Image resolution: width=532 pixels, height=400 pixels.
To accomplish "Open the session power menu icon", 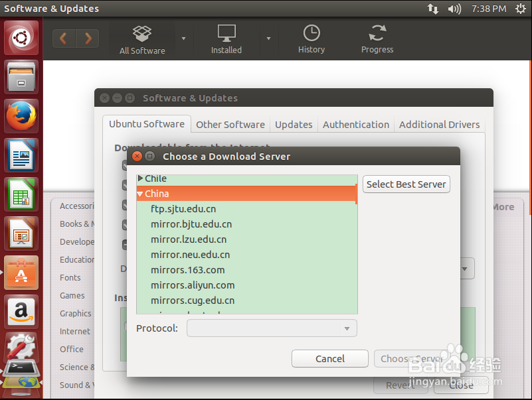I will tap(521, 9).
